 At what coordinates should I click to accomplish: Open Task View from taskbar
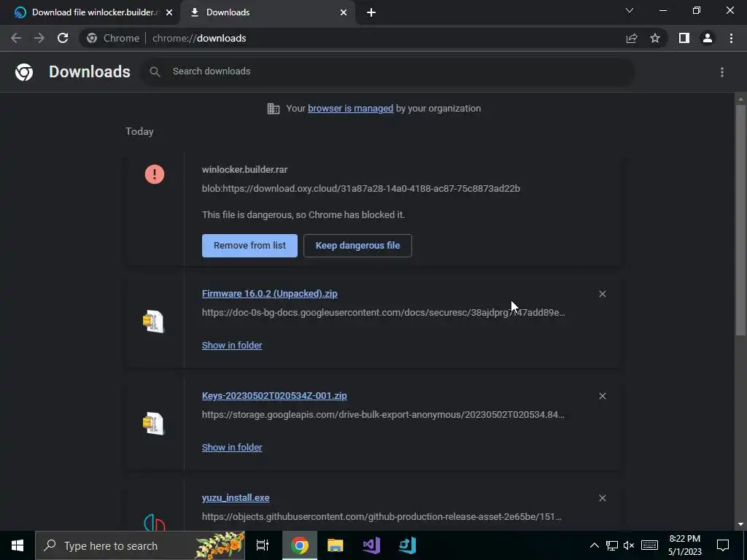click(263, 545)
